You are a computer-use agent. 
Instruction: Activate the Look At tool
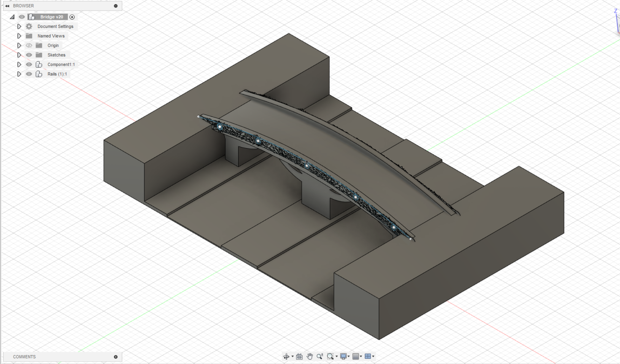tap(299, 356)
